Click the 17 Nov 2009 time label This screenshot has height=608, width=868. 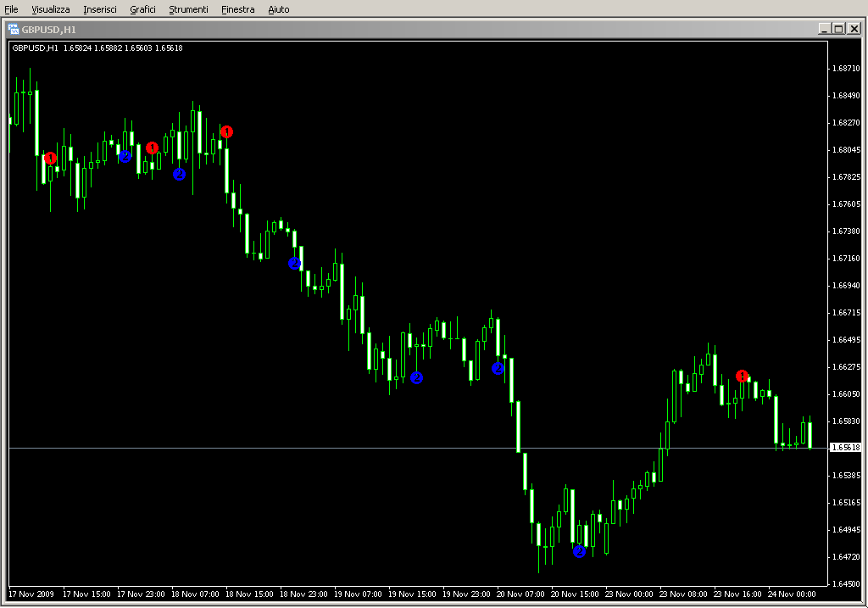click(x=31, y=594)
